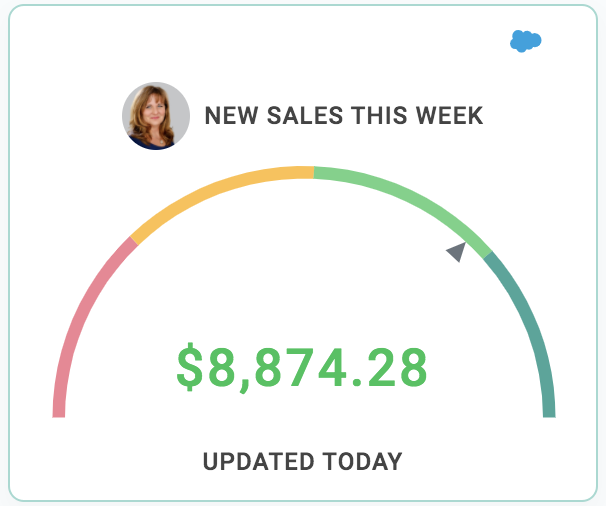Viewport: 606px width, 506px height.
Task: Click the New Sales This Week title
Action: (344, 116)
